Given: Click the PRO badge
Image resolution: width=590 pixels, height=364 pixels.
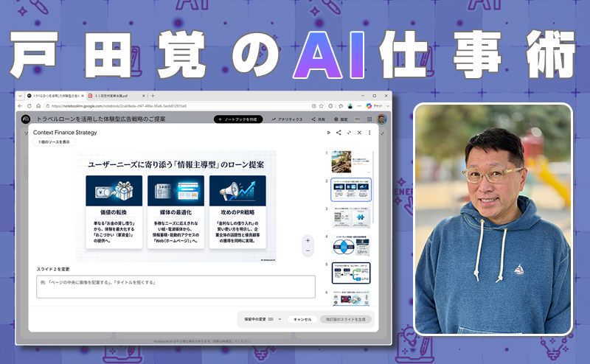Looking at the screenshot, I should click(358, 119).
